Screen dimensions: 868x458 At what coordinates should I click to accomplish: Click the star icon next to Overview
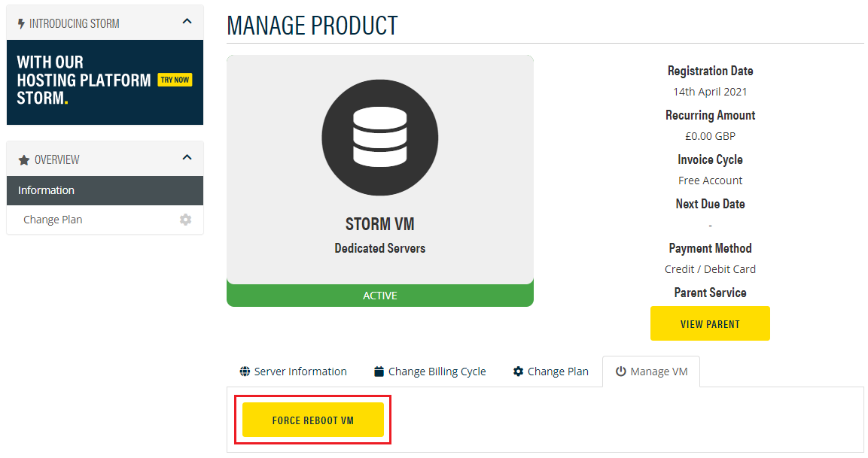[24, 160]
